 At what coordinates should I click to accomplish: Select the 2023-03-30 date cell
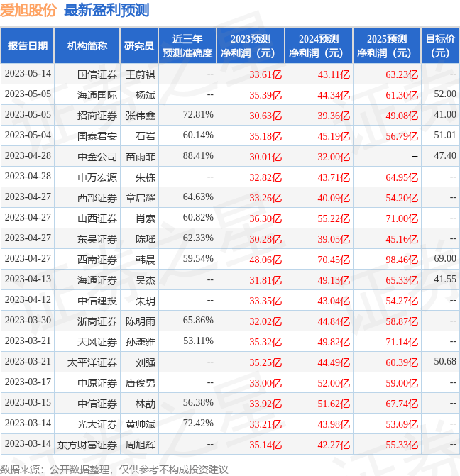point(28,321)
